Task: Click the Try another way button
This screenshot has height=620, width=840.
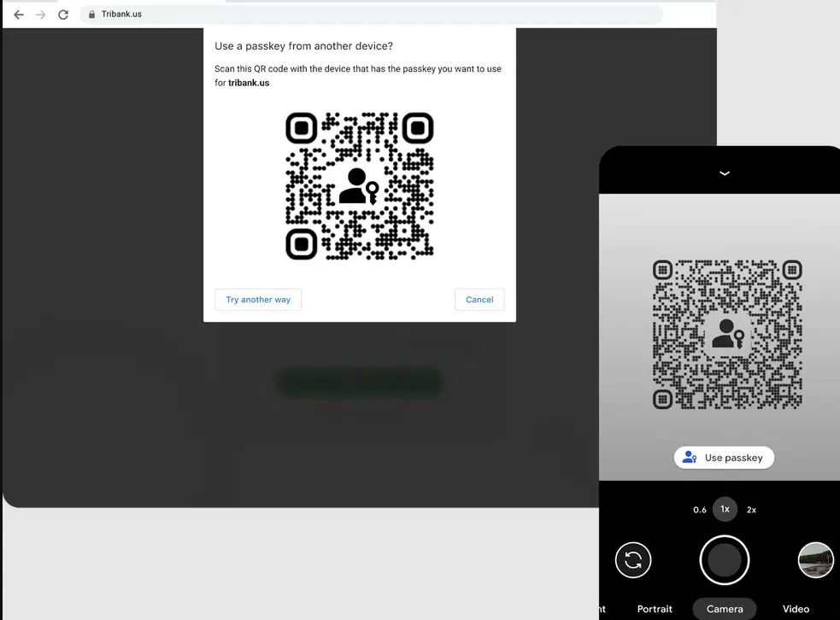Action: pos(258,299)
